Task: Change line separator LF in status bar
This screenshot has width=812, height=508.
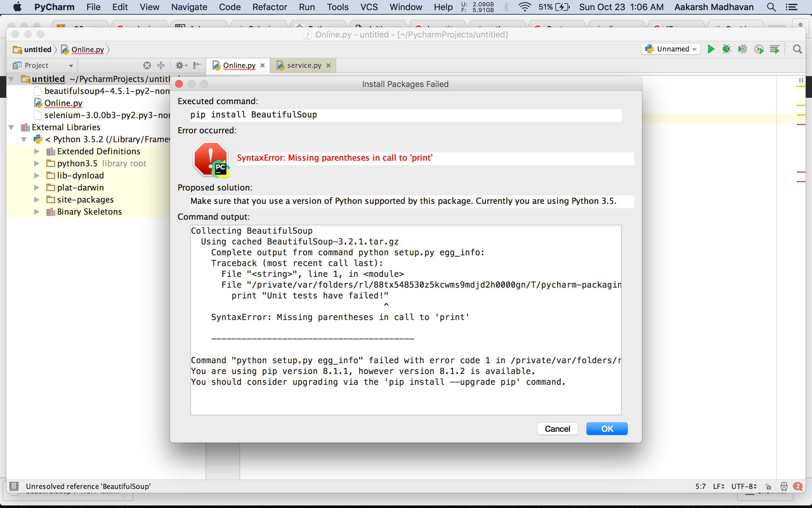Action: [719, 486]
